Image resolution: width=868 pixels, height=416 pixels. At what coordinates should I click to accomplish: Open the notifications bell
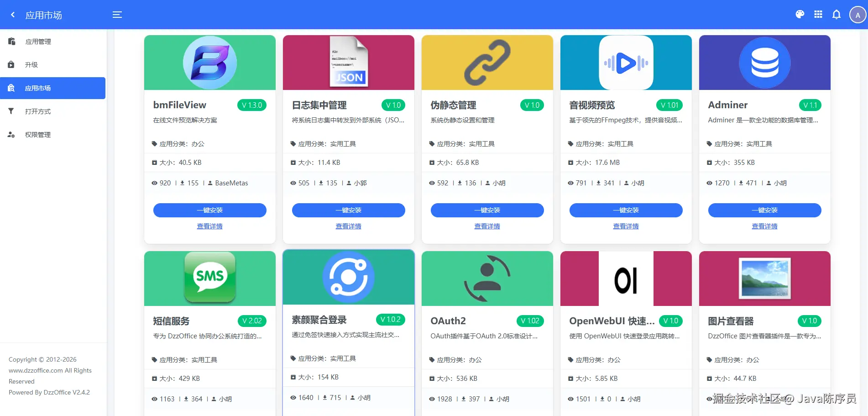pos(837,15)
